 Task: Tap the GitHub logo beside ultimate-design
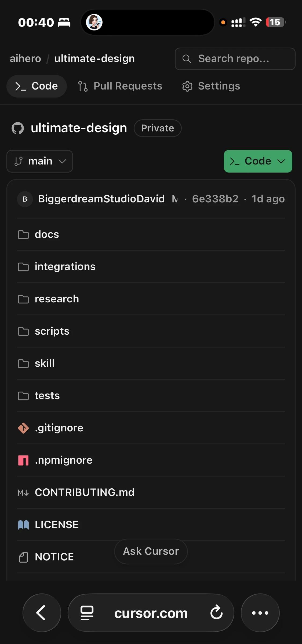(x=18, y=128)
